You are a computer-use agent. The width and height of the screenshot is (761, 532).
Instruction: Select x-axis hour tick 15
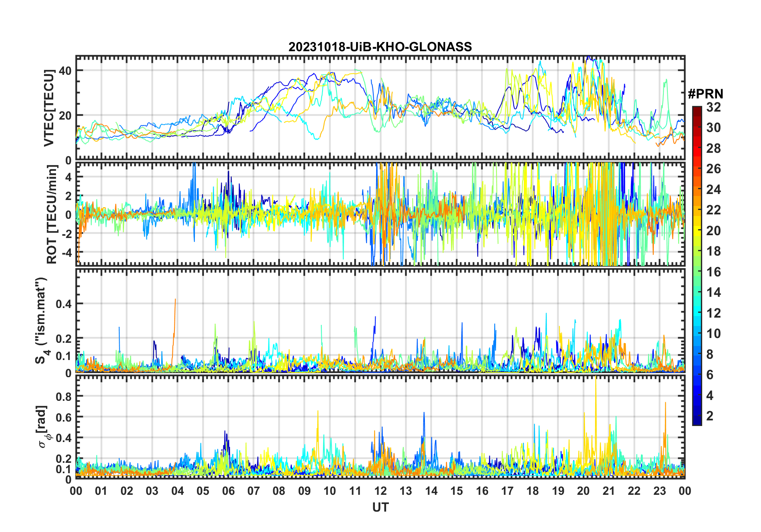tap(457, 491)
